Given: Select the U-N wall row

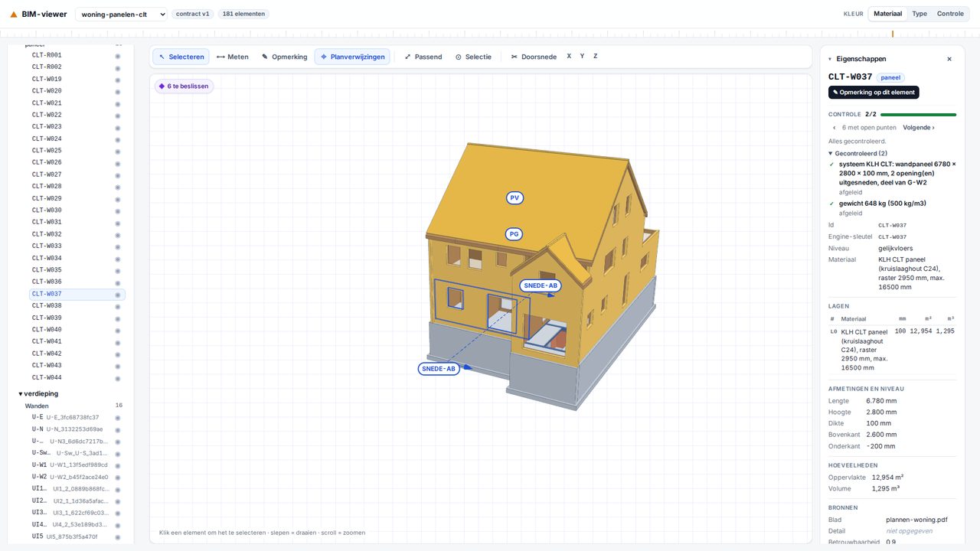Looking at the screenshot, I should pos(77,429).
